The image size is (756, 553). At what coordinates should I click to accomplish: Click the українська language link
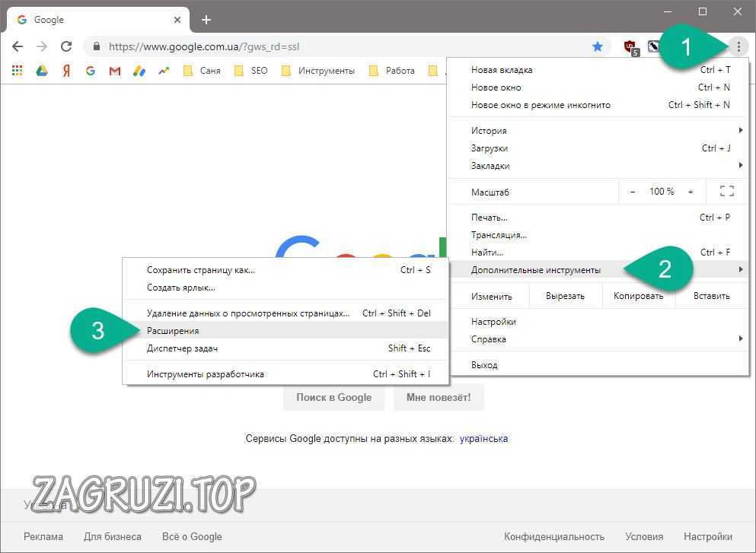pyautogui.click(x=483, y=438)
